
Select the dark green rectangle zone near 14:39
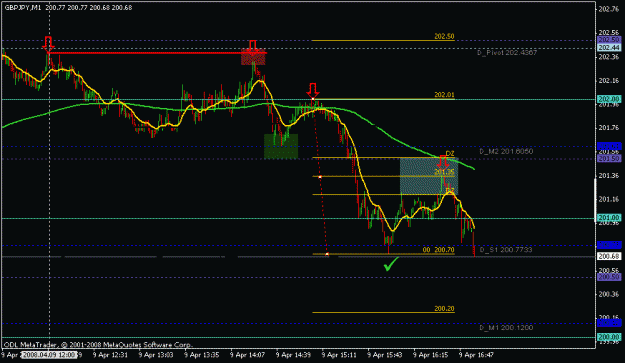(x=281, y=146)
